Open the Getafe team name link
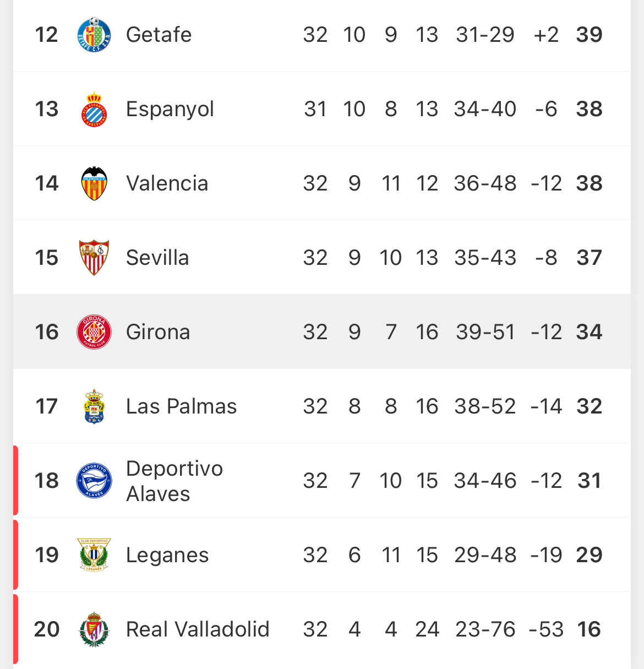This screenshot has height=669, width=644. point(159,35)
